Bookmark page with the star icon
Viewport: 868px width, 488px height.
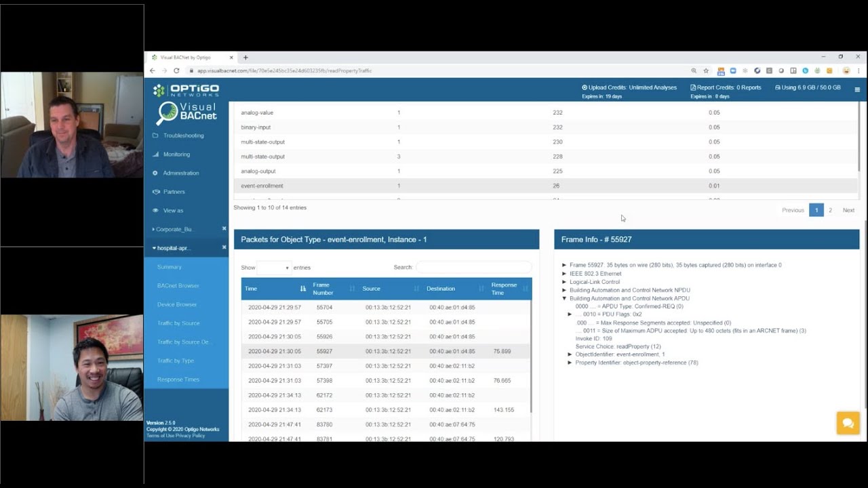point(706,70)
